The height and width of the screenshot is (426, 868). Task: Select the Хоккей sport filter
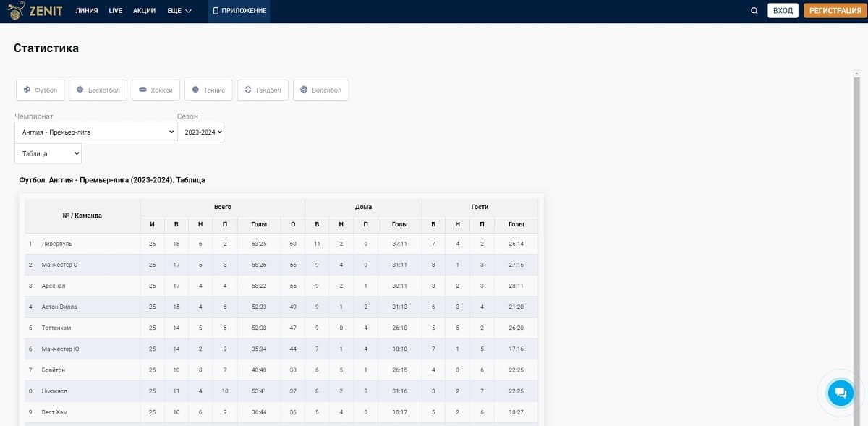(x=156, y=90)
